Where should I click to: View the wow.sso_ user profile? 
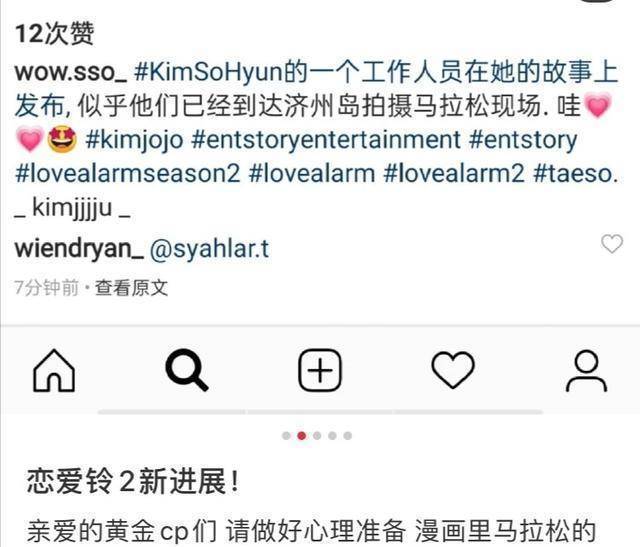click(71, 72)
